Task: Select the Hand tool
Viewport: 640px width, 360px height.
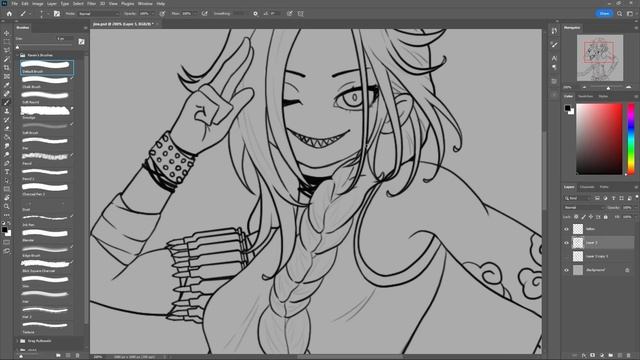Action: (7, 198)
